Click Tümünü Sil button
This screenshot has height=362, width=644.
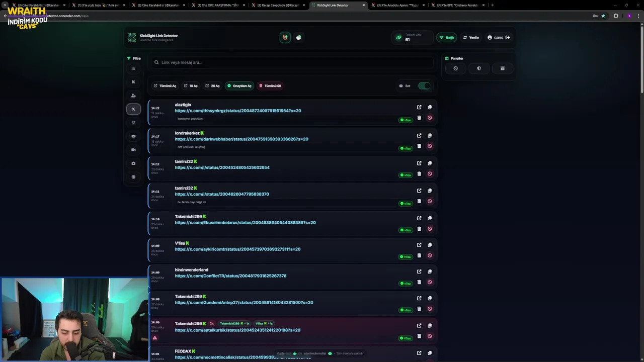tap(270, 86)
